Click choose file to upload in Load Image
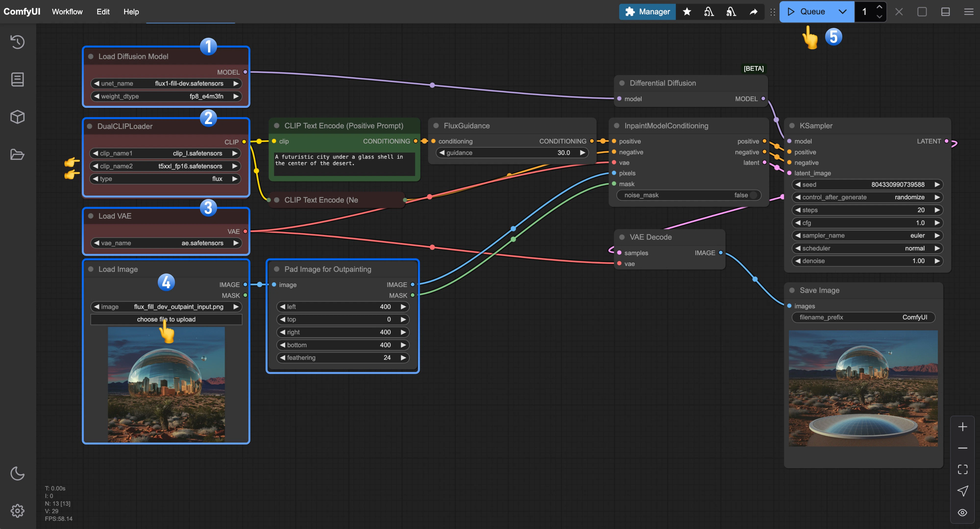Viewport: 980px width, 529px height. click(x=166, y=319)
